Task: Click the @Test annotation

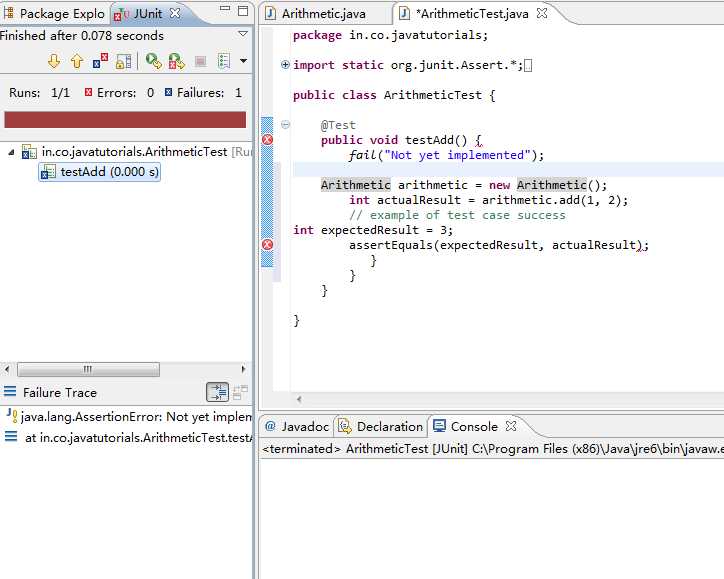Action: tap(338, 125)
